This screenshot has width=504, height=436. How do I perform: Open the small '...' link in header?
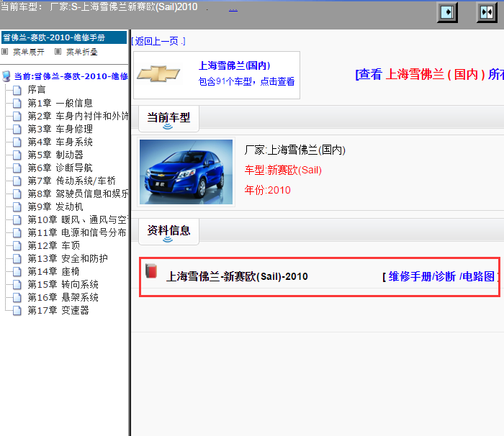click(233, 9)
